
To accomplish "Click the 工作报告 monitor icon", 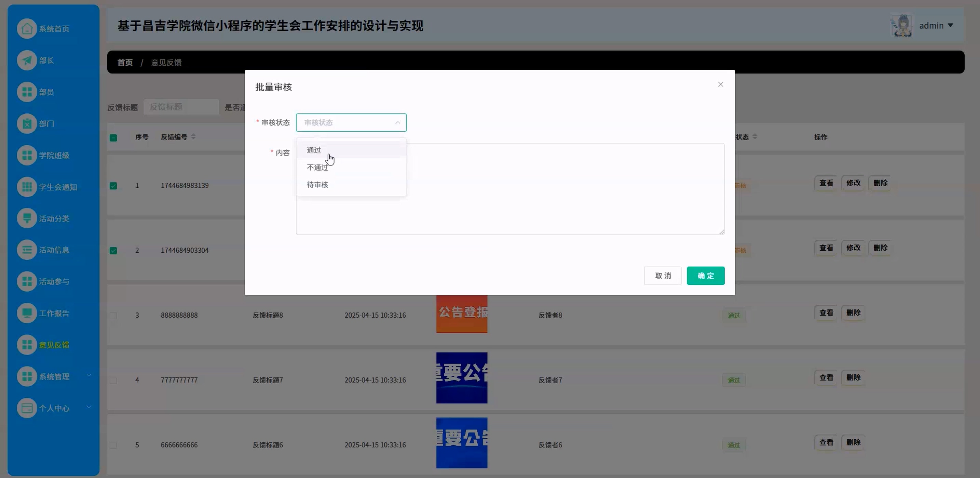I will 27,313.
